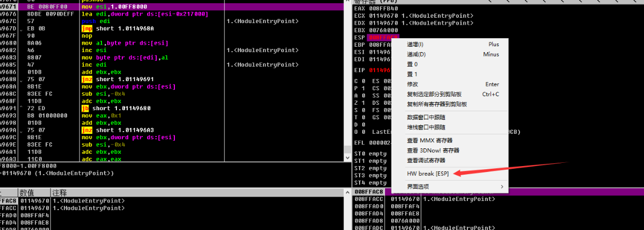
Task: Pick 修改 Enter menu item
Action: pos(450,84)
